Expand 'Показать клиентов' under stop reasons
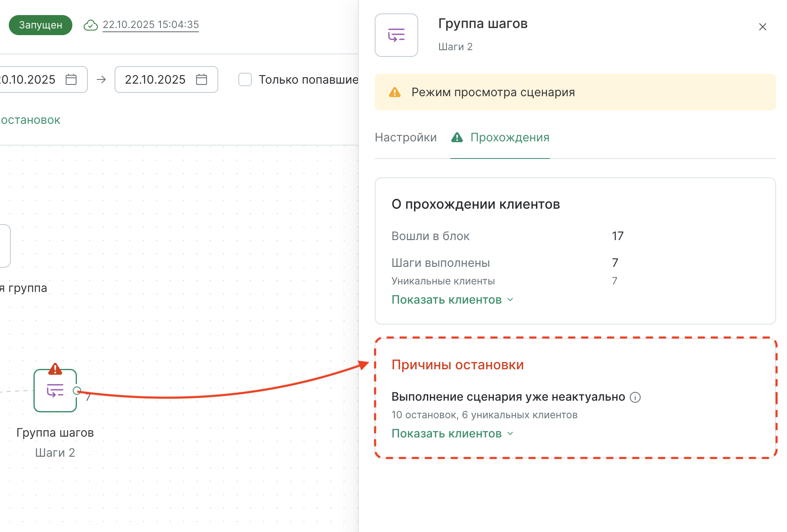Viewport: 787px width, 532px height. tap(452, 434)
